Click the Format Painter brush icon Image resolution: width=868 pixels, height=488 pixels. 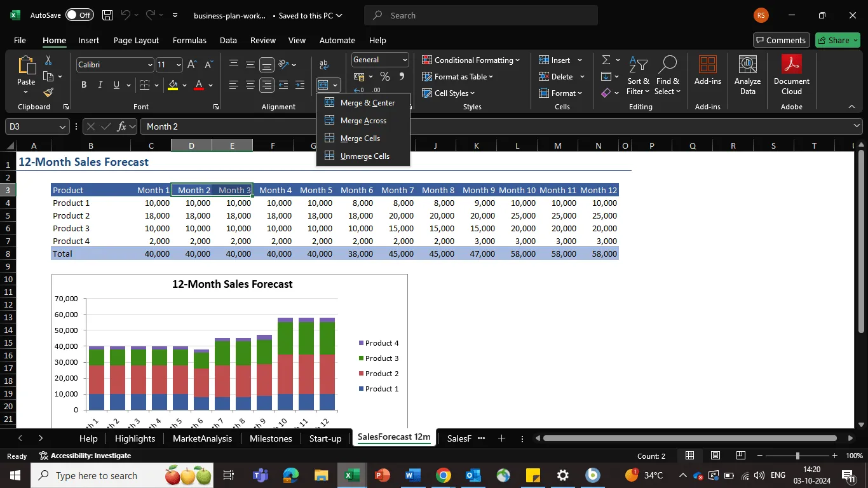point(48,92)
